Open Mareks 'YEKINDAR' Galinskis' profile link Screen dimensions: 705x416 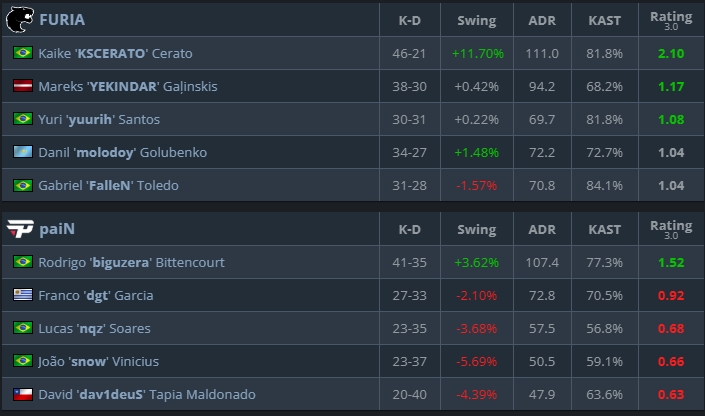[x=127, y=86]
